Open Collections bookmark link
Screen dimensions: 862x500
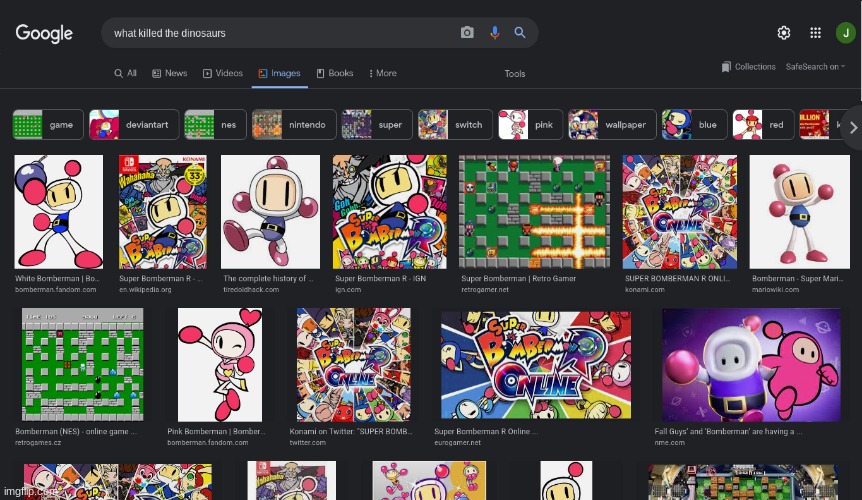coord(749,66)
